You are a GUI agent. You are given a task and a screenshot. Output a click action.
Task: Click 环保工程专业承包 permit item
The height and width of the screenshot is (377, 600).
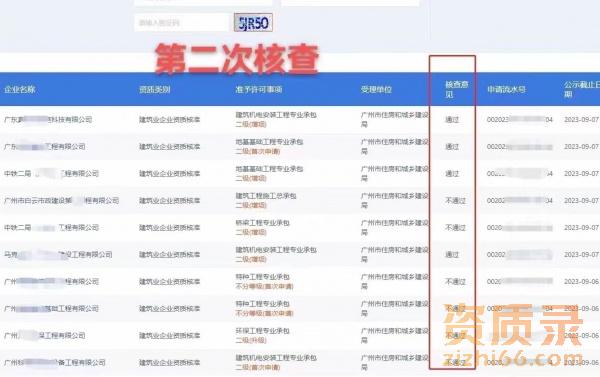(x=262, y=331)
